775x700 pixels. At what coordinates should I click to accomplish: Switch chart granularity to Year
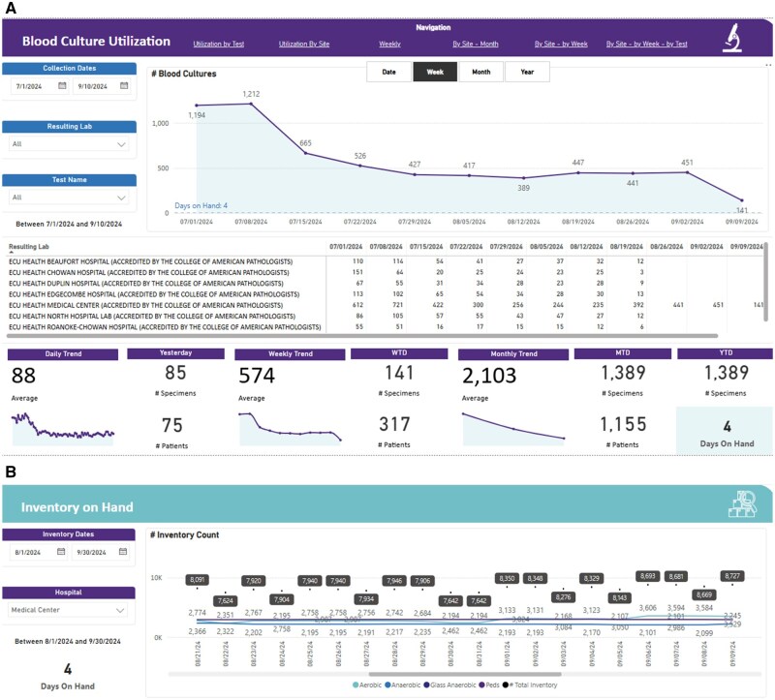[527, 72]
